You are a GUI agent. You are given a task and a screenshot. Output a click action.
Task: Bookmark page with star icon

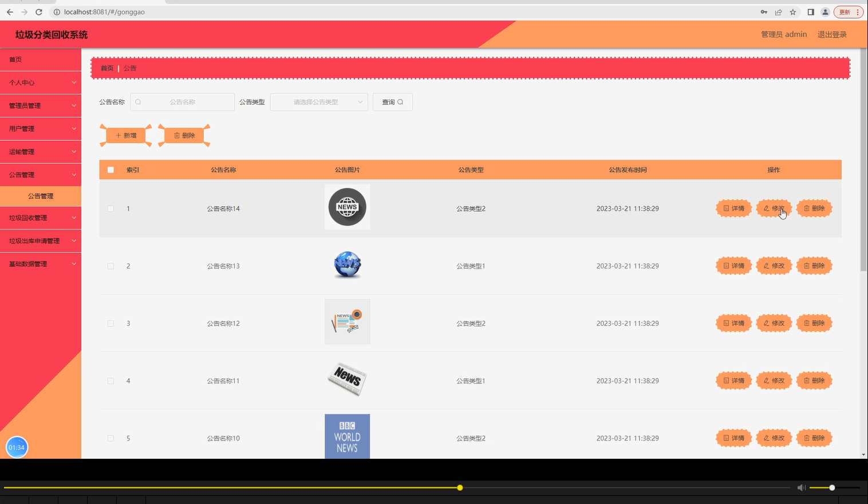tap(793, 12)
